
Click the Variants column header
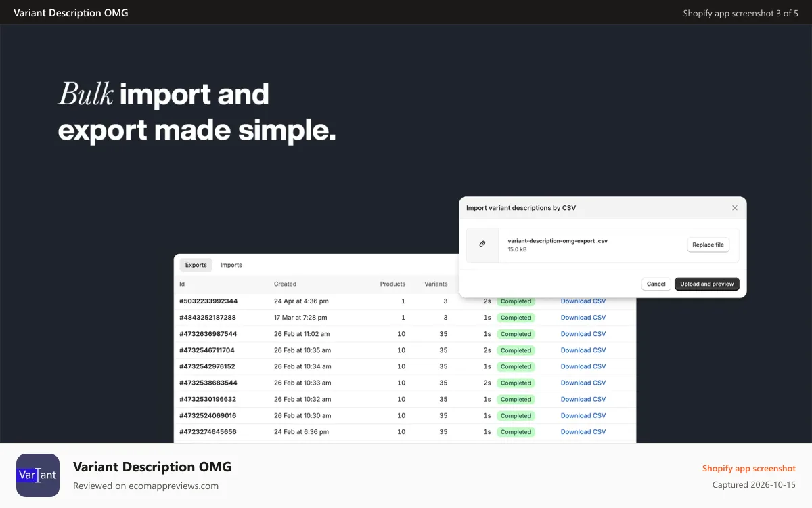[436, 284]
